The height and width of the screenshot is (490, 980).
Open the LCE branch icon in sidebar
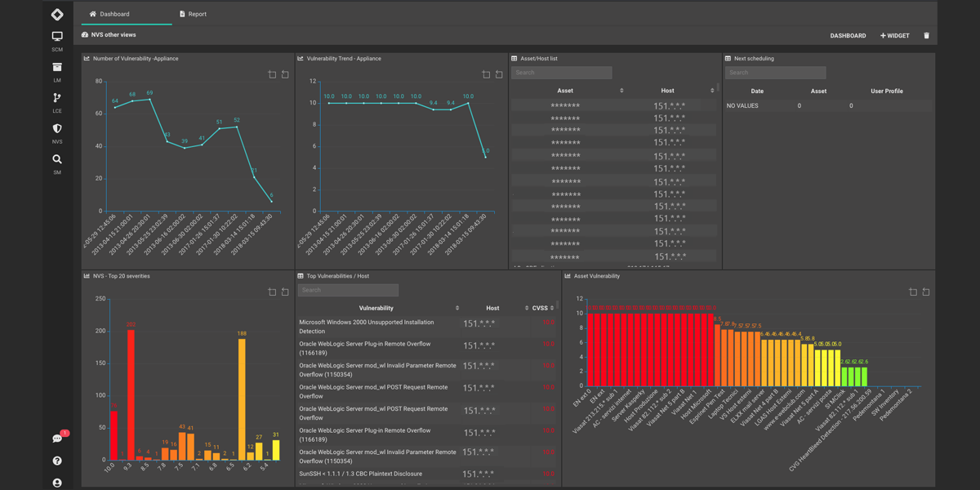[x=56, y=98]
